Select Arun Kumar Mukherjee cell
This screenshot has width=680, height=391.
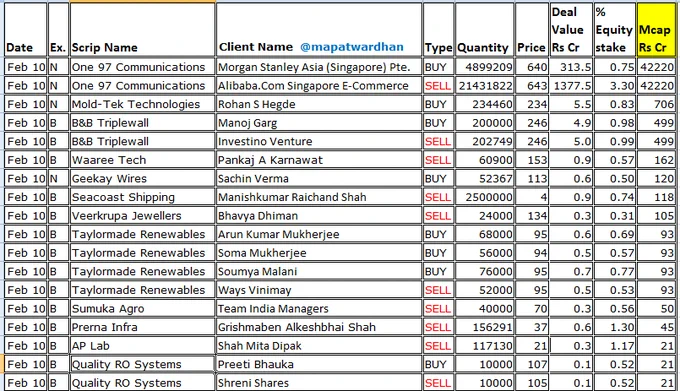click(x=319, y=235)
